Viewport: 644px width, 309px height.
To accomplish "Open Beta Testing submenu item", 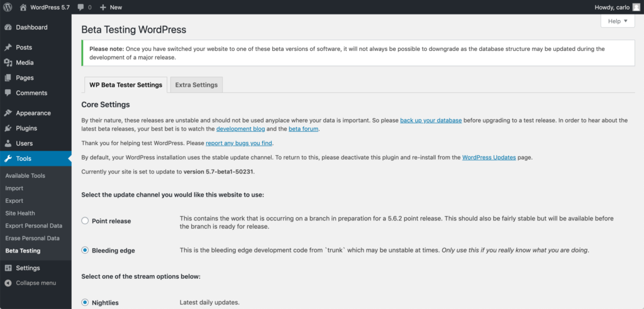I will (23, 251).
